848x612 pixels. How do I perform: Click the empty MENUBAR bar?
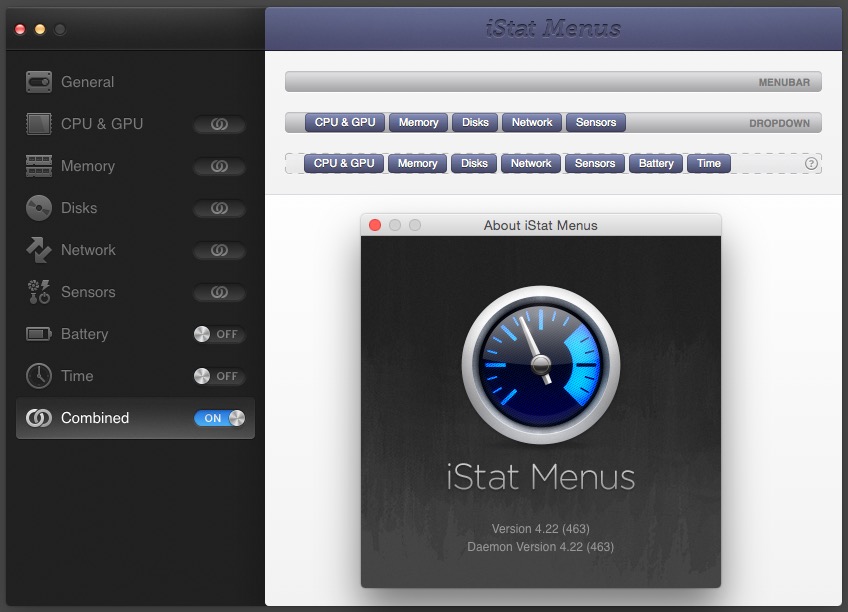[553, 82]
